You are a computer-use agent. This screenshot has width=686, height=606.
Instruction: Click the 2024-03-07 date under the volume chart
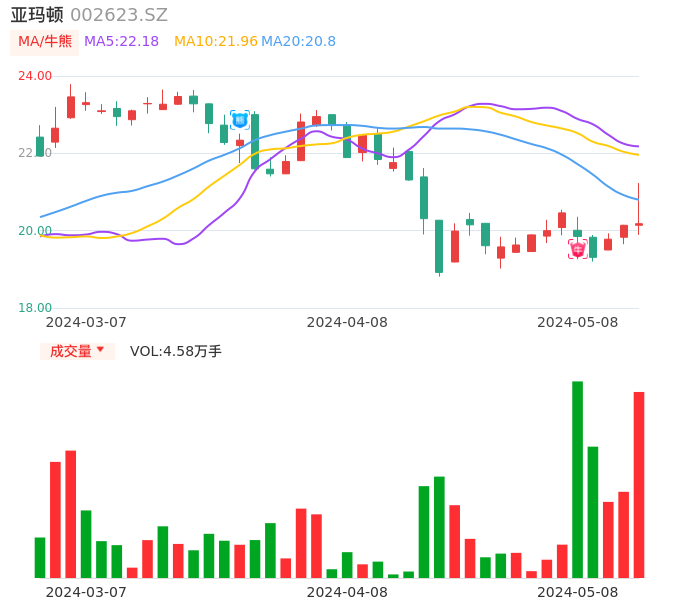click(86, 592)
